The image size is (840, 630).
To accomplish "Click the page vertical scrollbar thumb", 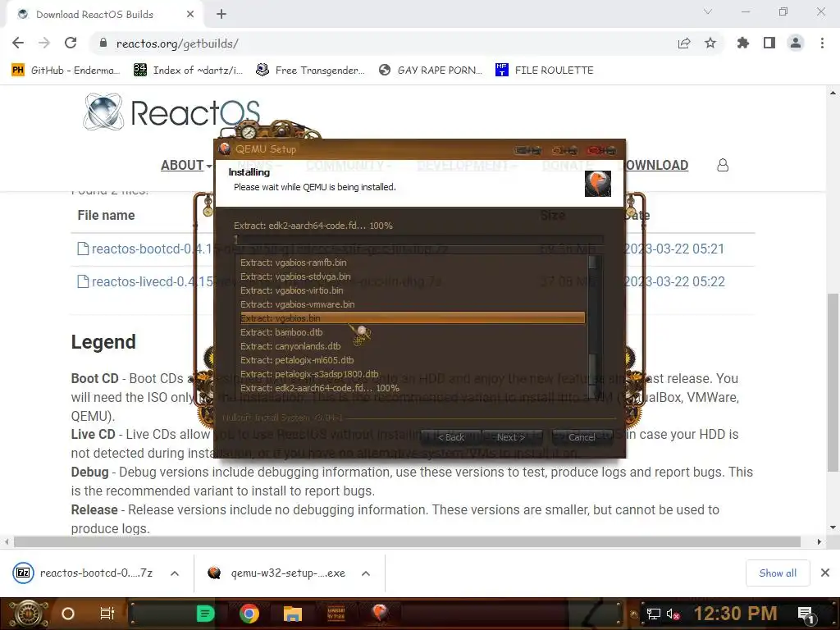I will tap(833, 382).
